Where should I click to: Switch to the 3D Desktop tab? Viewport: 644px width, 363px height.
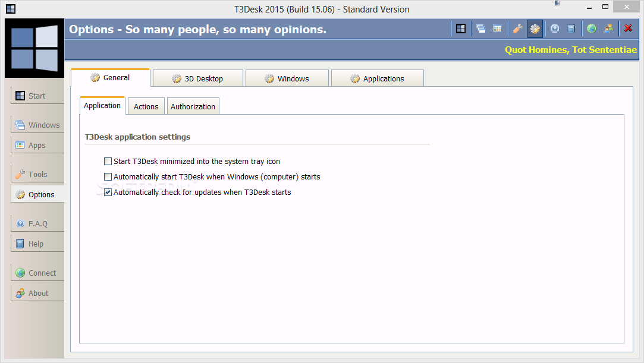coord(198,78)
